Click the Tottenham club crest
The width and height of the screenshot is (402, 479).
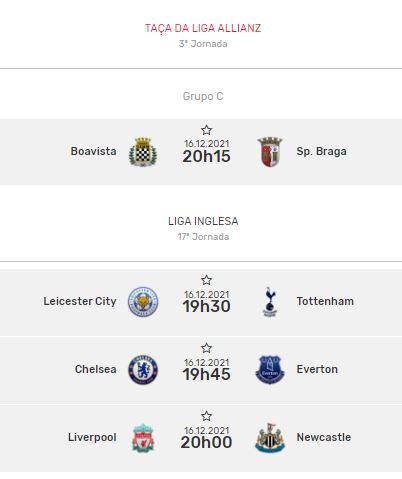point(270,302)
